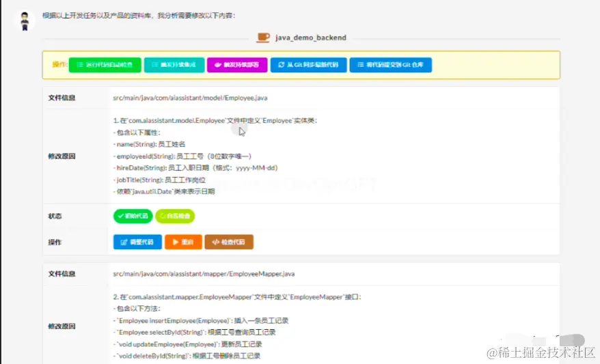600x364 pixels.
Task: Click the line 'name(String): 员工姓名'
Action: [x=149, y=144]
